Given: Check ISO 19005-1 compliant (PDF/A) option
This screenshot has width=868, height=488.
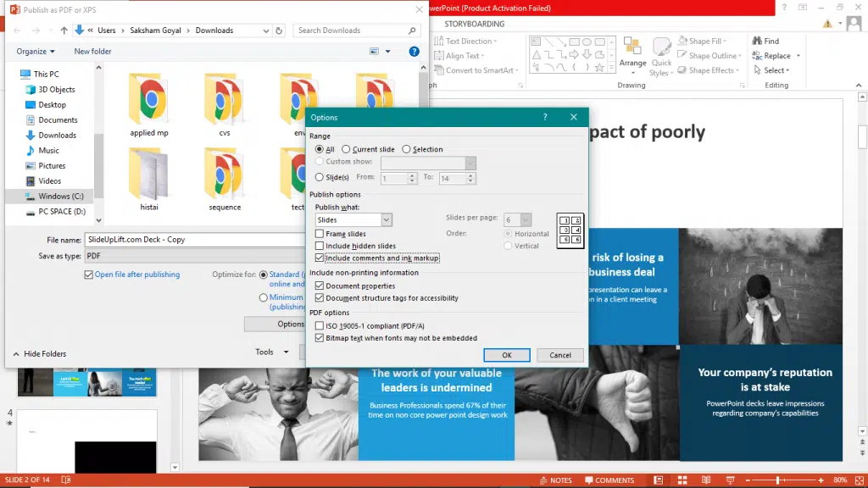Looking at the screenshot, I should click(x=320, y=325).
